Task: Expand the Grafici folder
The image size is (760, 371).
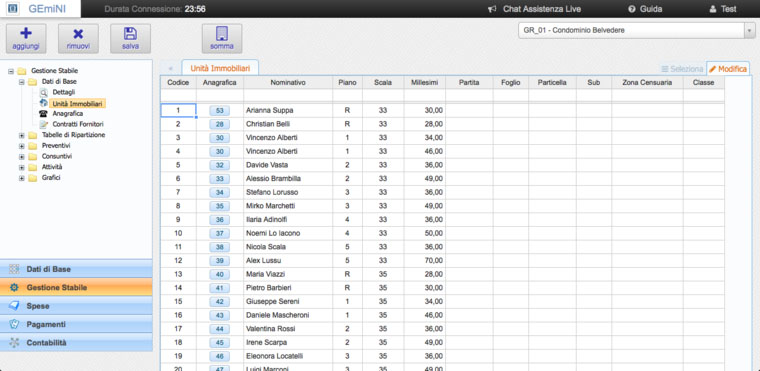Action: point(21,178)
